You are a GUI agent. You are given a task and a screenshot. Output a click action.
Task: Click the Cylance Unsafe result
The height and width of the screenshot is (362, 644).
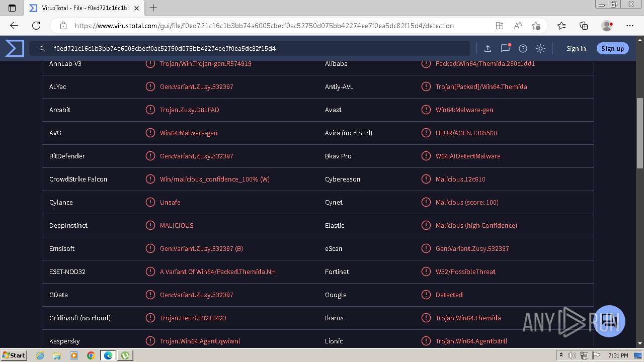tap(170, 202)
